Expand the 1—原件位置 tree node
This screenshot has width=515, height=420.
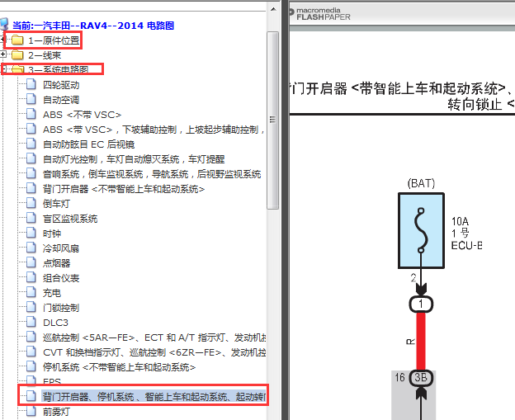point(2,40)
